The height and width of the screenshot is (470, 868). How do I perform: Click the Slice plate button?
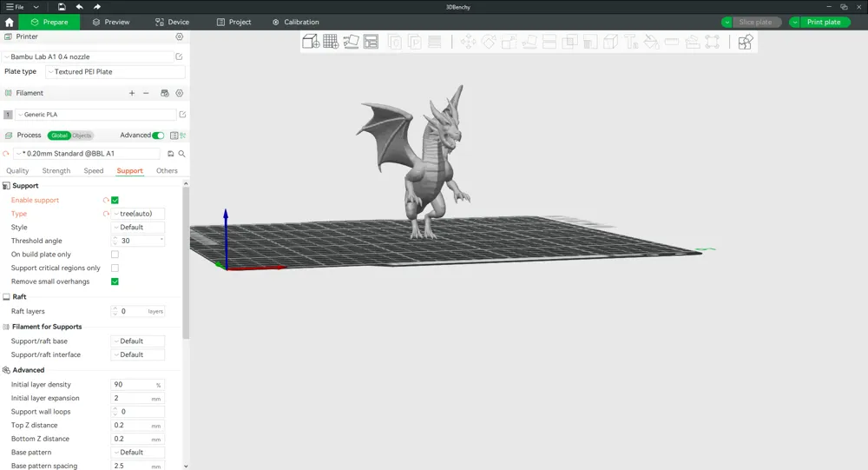756,23
